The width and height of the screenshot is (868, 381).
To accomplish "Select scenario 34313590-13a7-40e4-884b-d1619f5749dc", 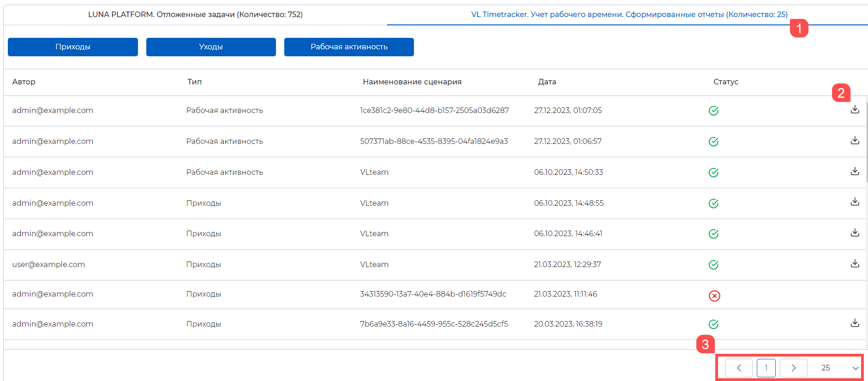I will tap(433, 294).
